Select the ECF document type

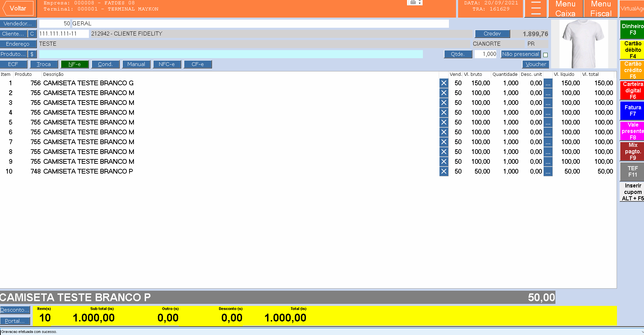pyautogui.click(x=13, y=64)
